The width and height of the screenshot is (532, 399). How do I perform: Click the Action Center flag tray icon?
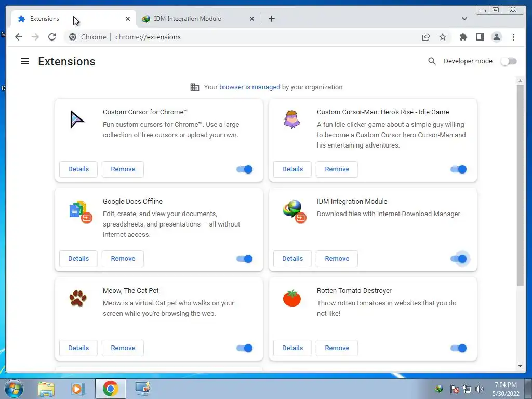click(x=454, y=389)
